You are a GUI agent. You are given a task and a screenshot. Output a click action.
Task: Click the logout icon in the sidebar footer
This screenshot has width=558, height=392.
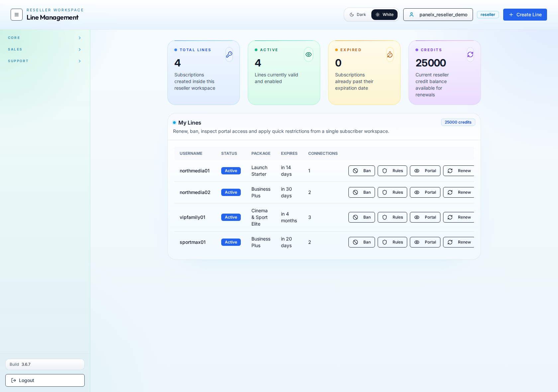click(x=13, y=380)
